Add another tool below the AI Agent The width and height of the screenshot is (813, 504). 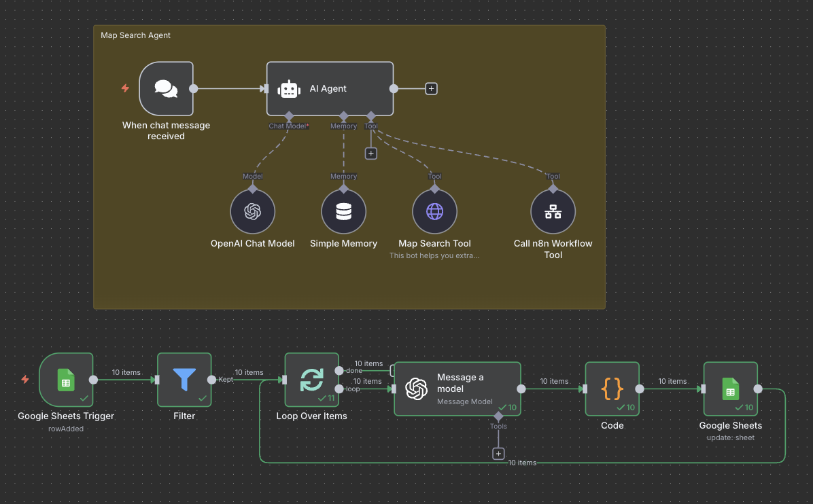point(370,153)
